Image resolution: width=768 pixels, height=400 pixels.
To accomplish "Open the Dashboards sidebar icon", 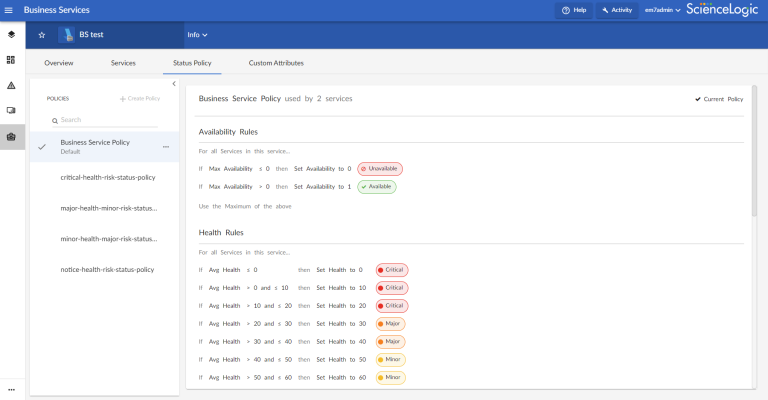I will pyautogui.click(x=11, y=60).
